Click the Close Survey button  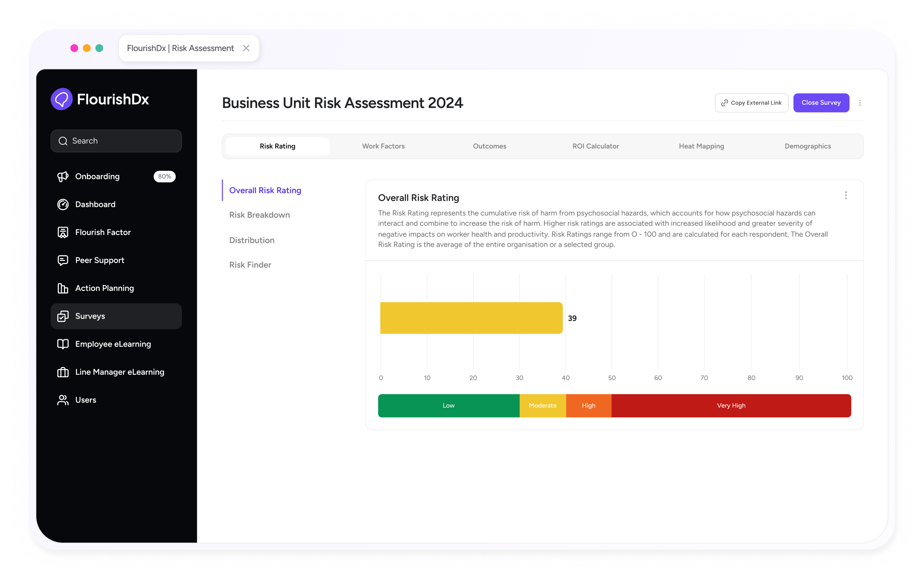pos(821,103)
